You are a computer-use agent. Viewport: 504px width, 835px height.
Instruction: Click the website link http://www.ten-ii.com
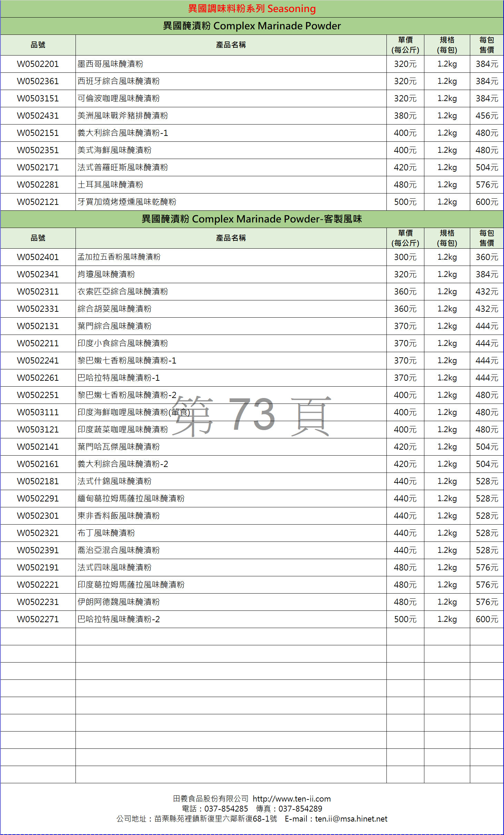click(291, 798)
